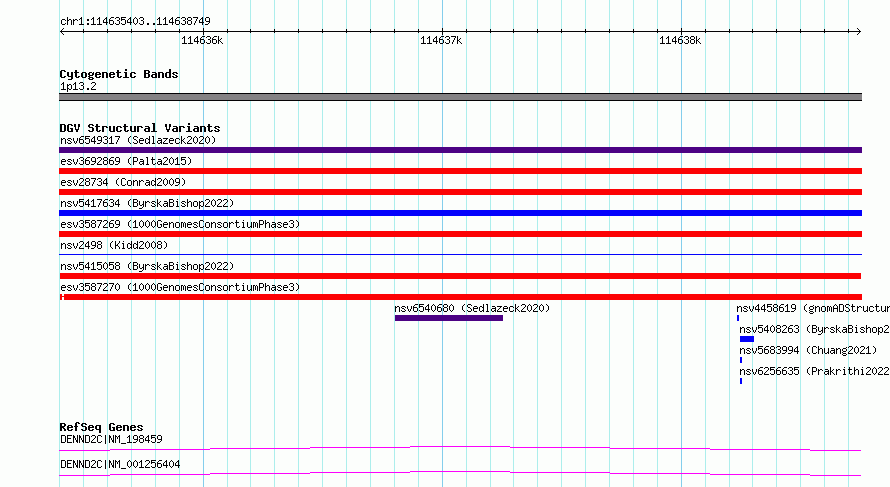Click nsv5415058 (ByrskaBishop2022) red variant bar
The image size is (890, 487).
coord(460,276)
